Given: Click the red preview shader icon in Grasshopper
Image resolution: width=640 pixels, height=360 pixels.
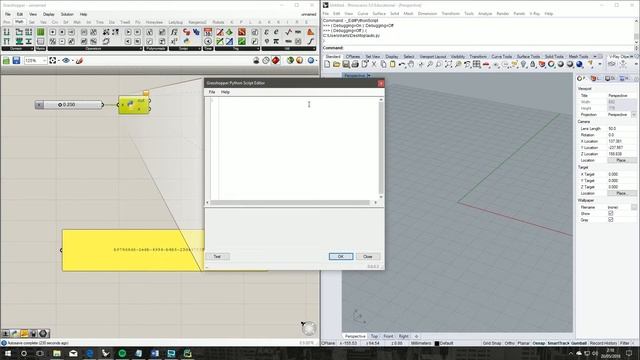Looking at the screenshot, I should (x=276, y=60).
